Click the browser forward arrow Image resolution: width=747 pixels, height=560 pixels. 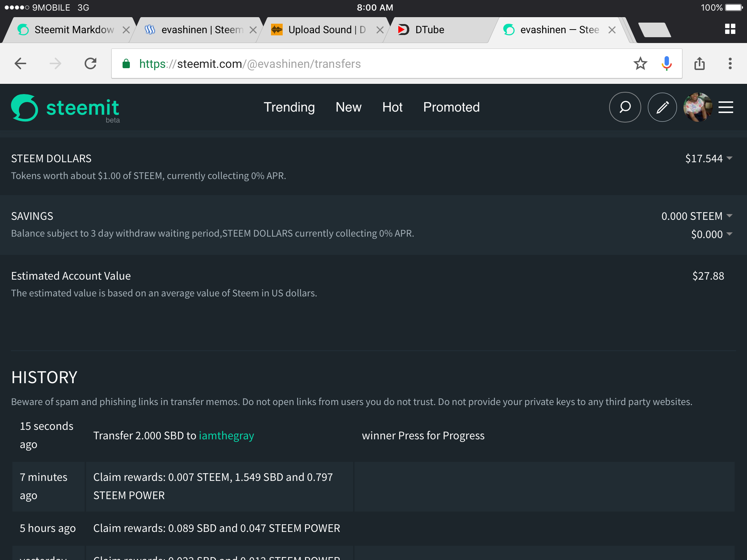click(x=55, y=64)
